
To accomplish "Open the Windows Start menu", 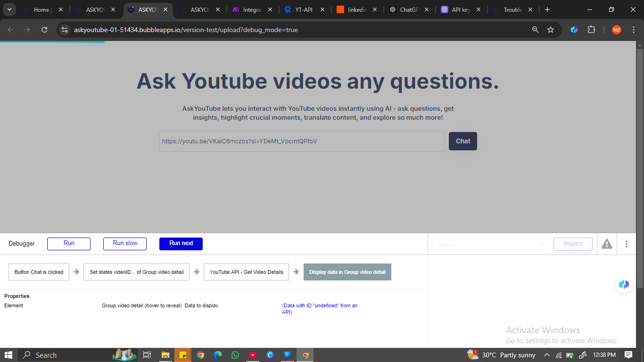I will (x=8, y=355).
